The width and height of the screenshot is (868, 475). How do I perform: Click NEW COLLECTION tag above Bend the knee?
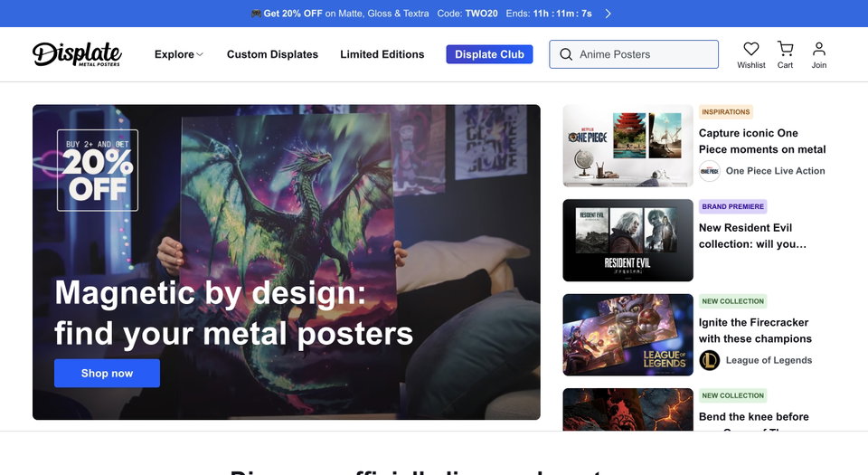tap(733, 395)
